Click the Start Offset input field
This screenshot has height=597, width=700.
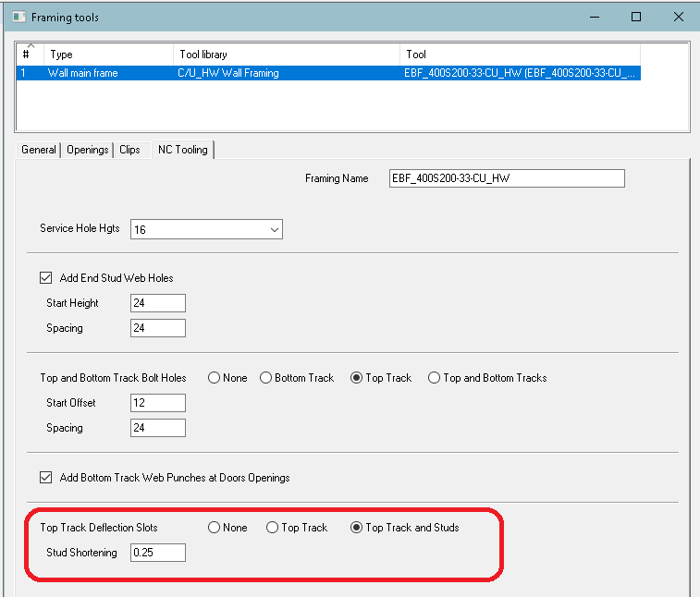pyautogui.click(x=158, y=403)
